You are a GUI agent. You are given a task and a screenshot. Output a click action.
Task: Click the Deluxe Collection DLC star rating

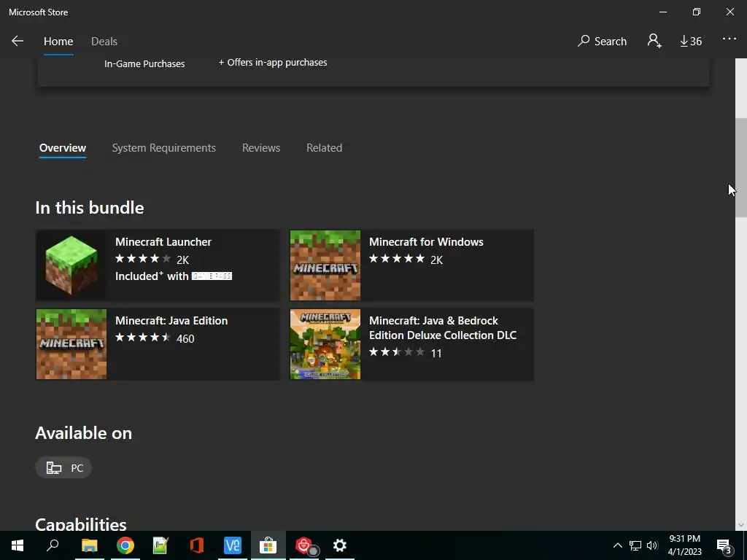click(396, 352)
